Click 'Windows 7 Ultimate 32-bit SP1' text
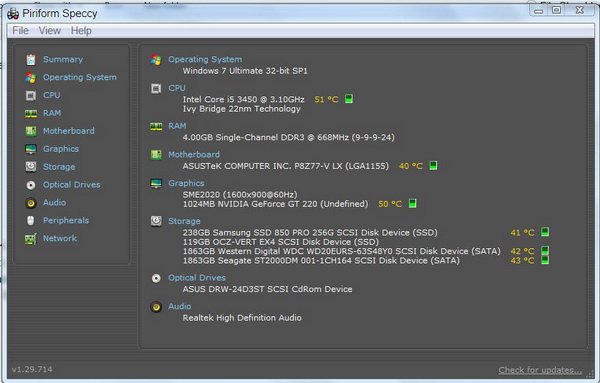 click(245, 71)
